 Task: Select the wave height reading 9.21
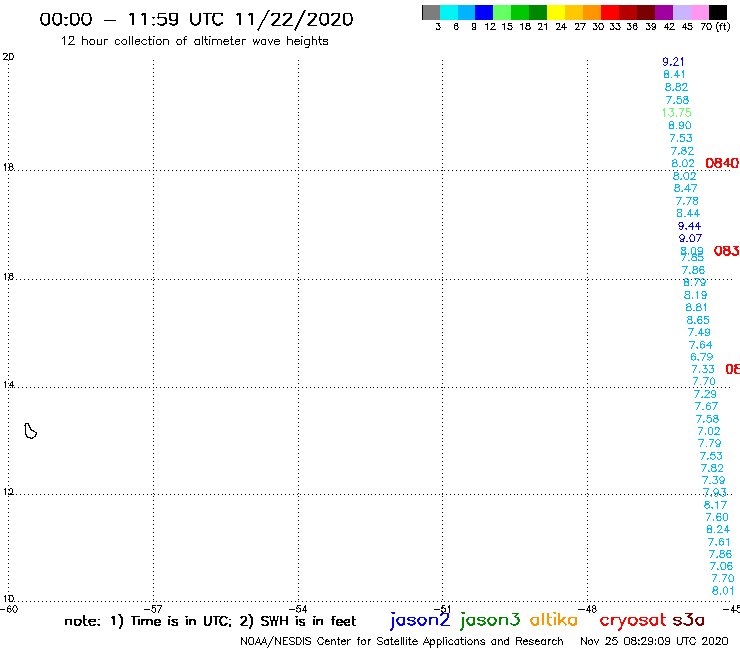pos(673,62)
